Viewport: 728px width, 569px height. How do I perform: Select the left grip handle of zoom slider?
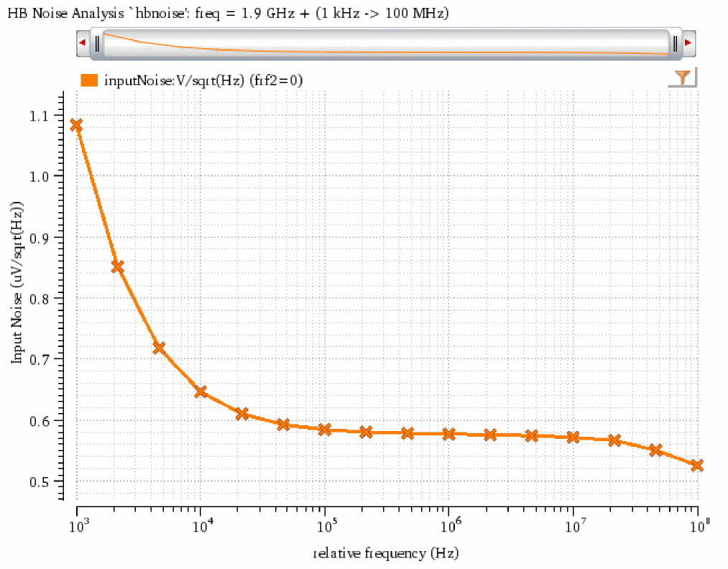[x=96, y=44]
